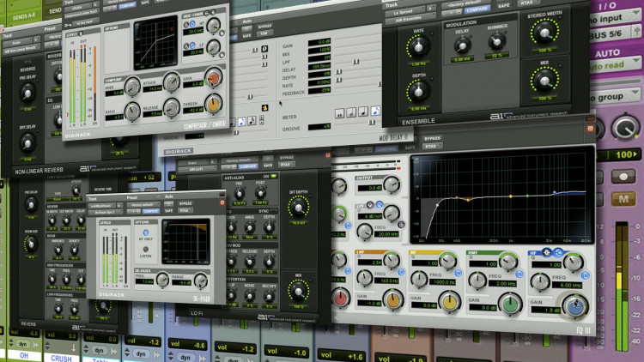The width and height of the screenshot is (644, 362).
Task: Click the Bypass button in Mod Delay II
Action: click(x=264, y=27)
